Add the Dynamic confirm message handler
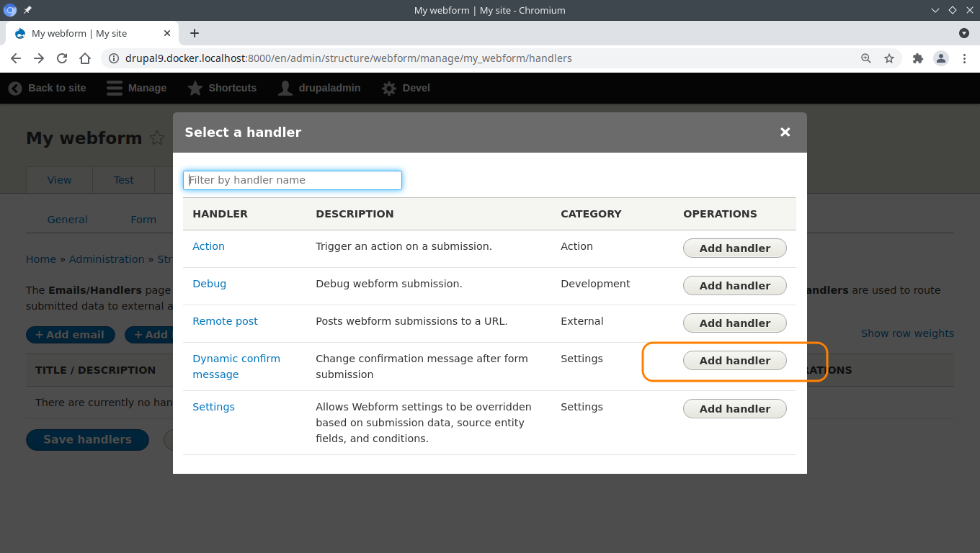 734,361
